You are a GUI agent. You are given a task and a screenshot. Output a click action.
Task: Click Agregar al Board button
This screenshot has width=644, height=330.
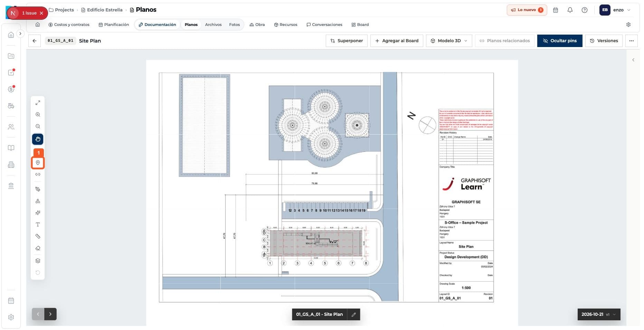click(x=397, y=41)
